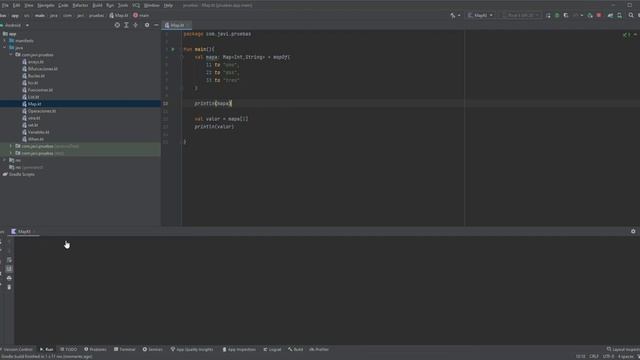Open project panel settings gear
The height and width of the screenshot is (360, 640).
point(147,25)
